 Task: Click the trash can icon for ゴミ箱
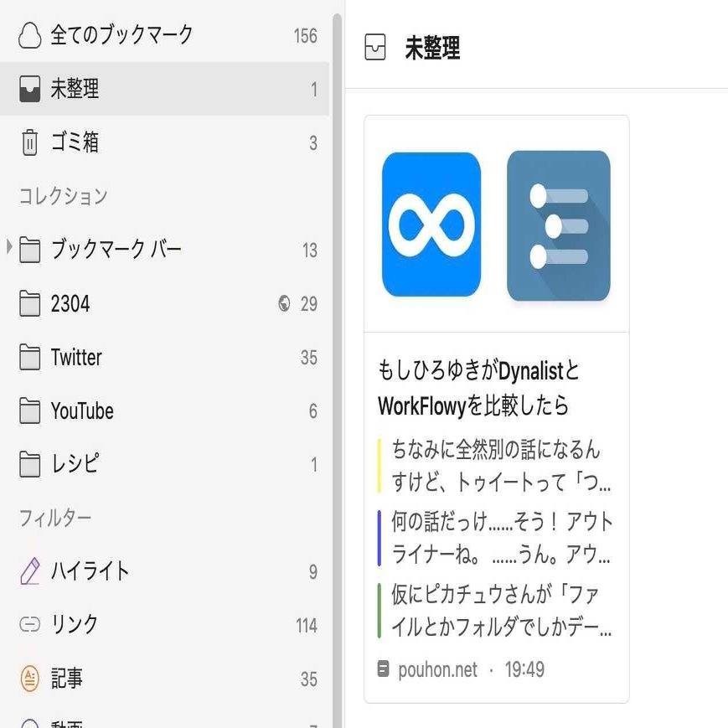click(x=29, y=142)
